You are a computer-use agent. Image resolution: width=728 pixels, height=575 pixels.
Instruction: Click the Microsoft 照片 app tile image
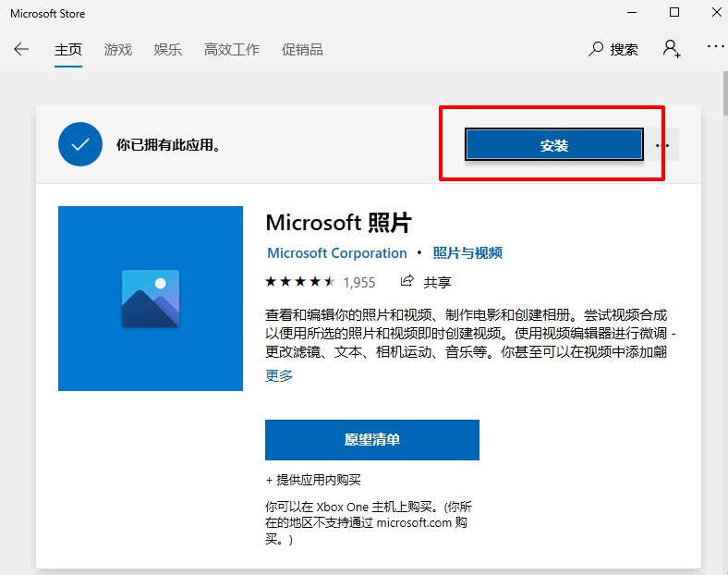[151, 299]
